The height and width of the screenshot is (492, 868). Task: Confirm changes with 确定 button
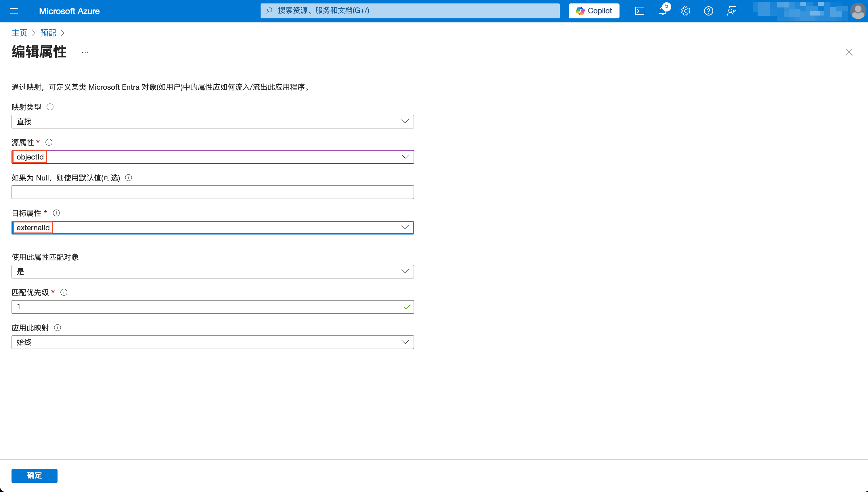coord(34,475)
